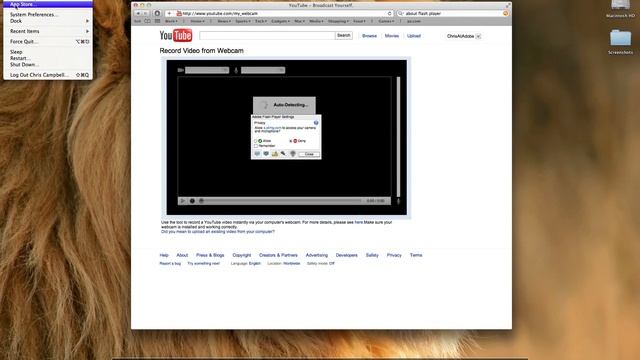Reload the page using the address bar icon
The width and height of the screenshot is (640, 360).
389,13
